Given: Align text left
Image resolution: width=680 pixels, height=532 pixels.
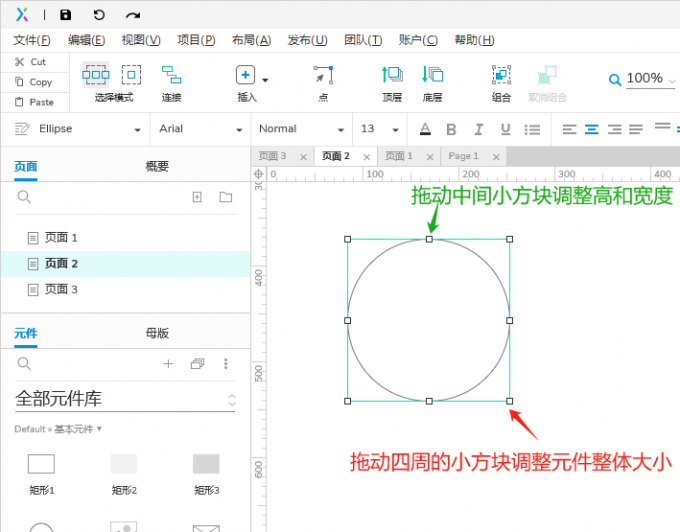Looking at the screenshot, I should coord(569,129).
